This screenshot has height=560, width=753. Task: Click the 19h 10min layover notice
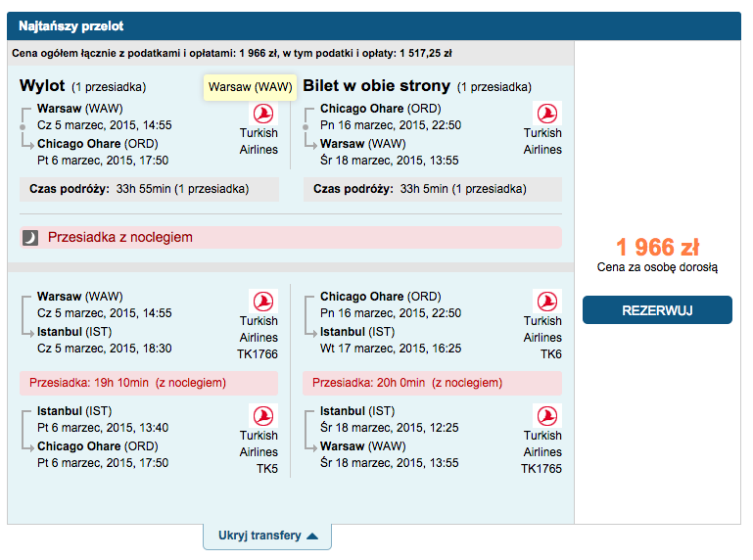(x=149, y=383)
